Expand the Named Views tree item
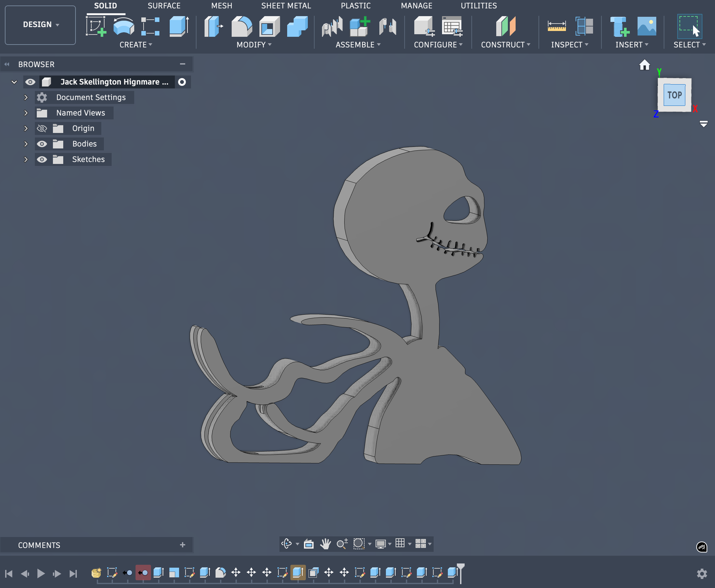The width and height of the screenshot is (715, 588). [x=26, y=112]
